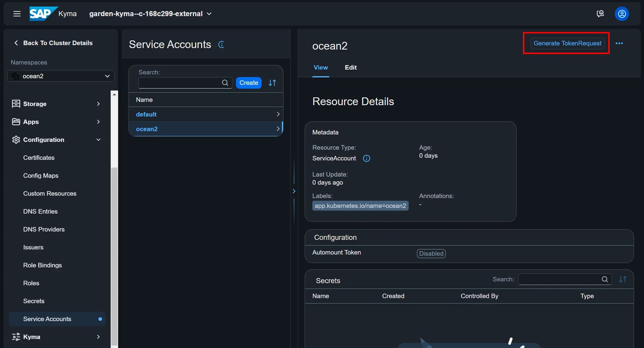The height and width of the screenshot is (348, 644).
Task: Click the Disabled Automount Token badge
Action: tap(431, 254)
